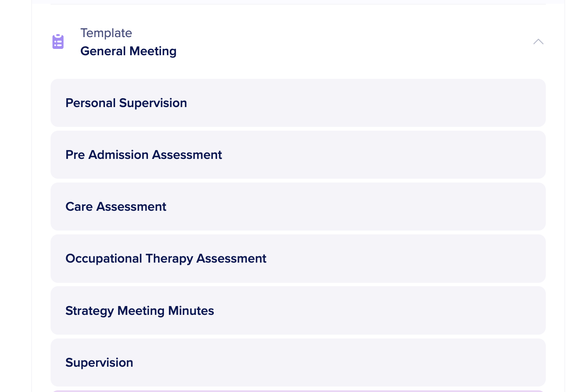Select the plain Supervision template option
This screenshot has width=585, height=392.
[298, 362]
